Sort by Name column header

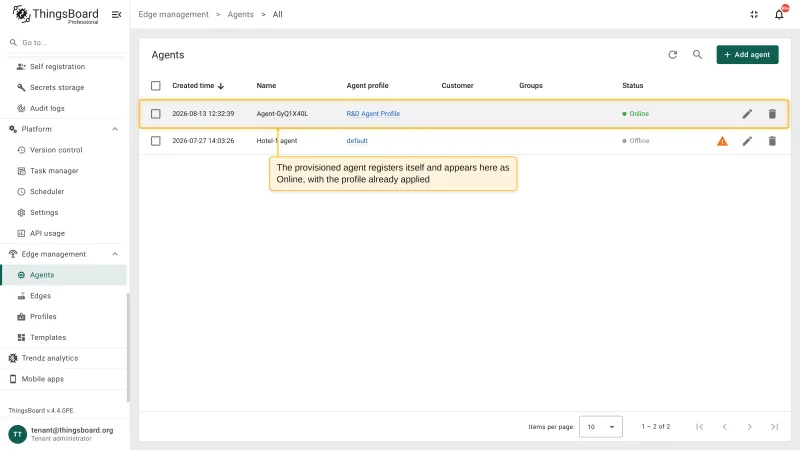[266, 86]
